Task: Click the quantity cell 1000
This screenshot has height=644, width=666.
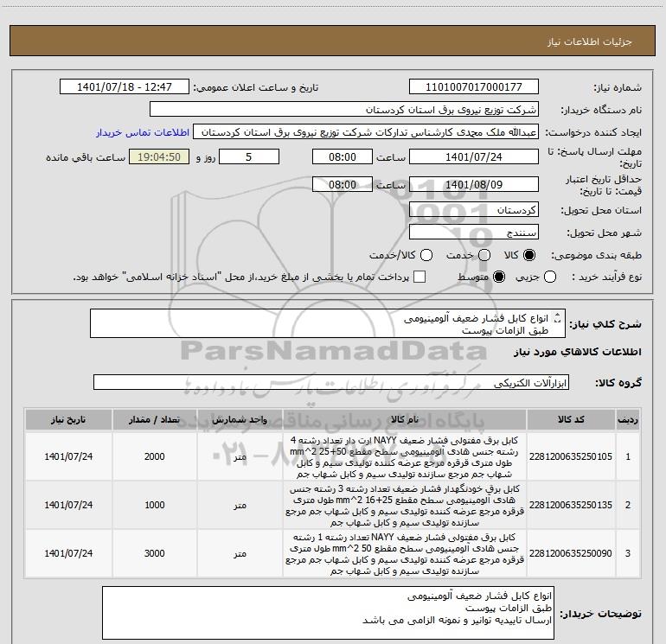Action: [154, 505]
